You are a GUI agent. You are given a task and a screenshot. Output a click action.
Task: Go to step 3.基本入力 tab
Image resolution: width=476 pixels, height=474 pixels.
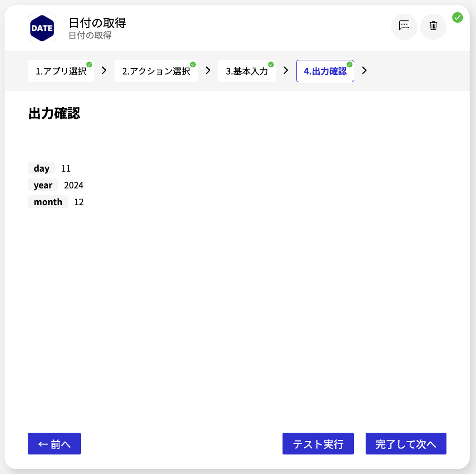coord(247,71)
